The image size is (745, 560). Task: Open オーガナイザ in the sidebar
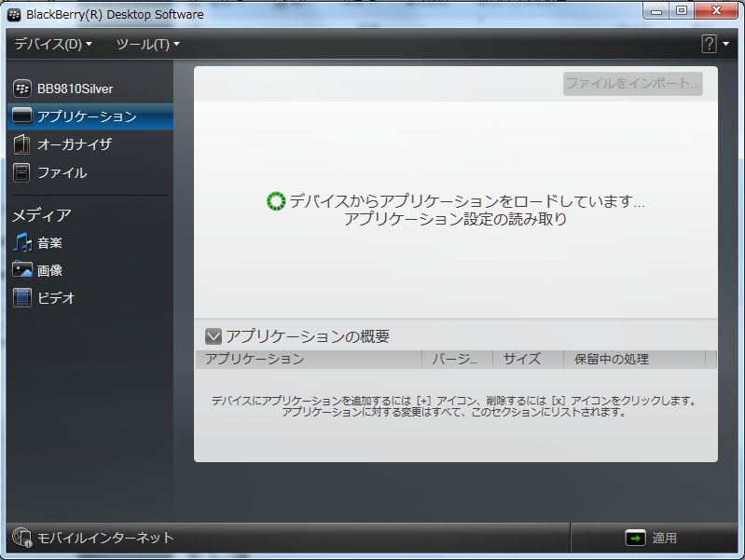coord(90,144)
